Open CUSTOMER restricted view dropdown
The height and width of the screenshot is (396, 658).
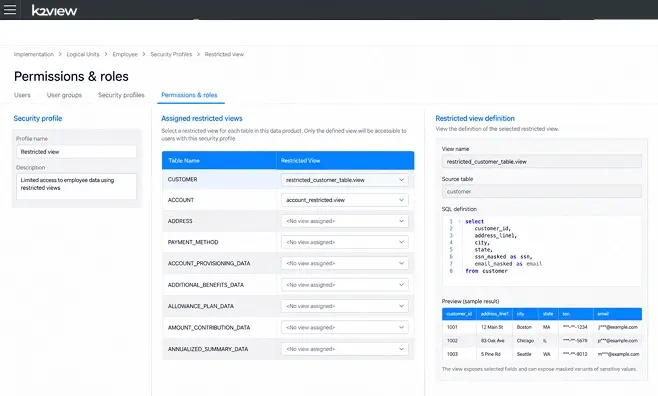pyautogui.click(x=345, y=180)
